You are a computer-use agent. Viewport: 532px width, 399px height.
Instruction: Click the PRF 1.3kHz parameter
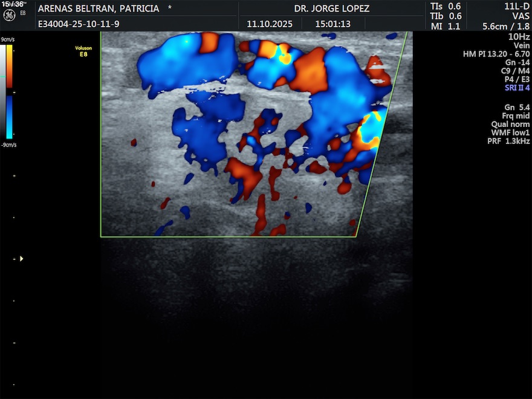click(x=508, y=141)
